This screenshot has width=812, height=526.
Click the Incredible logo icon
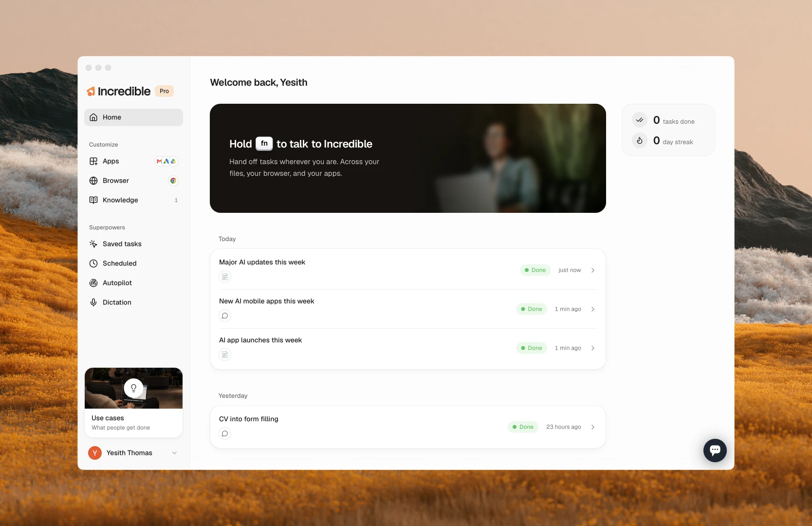pos(91,92)
